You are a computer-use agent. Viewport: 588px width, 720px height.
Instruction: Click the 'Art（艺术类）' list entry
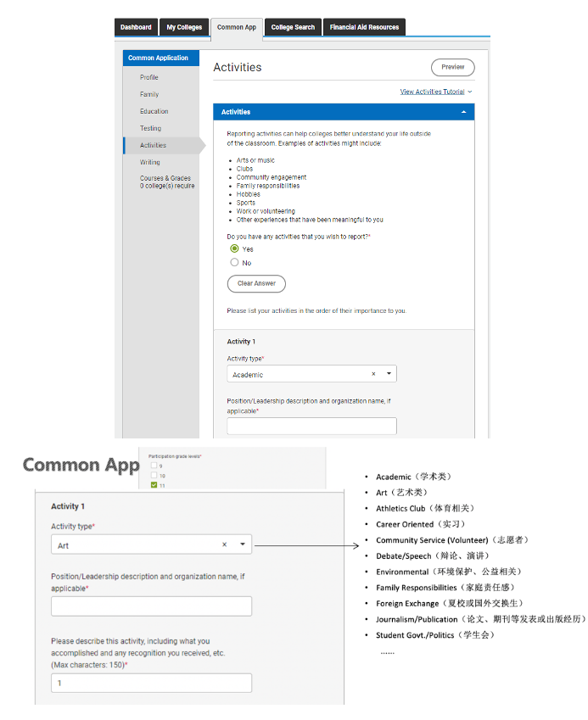click(401, 493)
